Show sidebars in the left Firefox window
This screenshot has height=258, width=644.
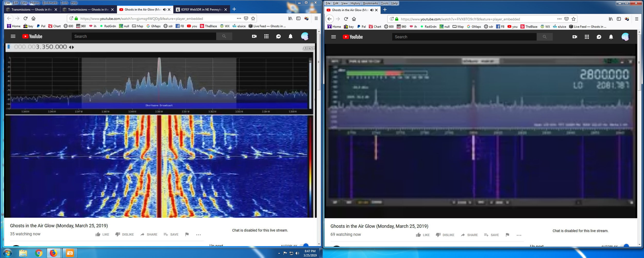298,18
